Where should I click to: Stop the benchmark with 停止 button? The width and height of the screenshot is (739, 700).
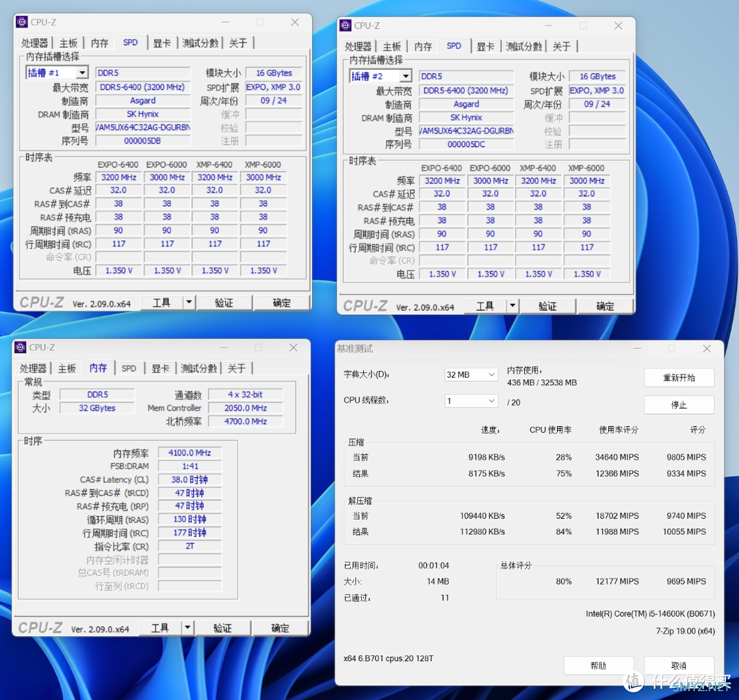point(679,404)
